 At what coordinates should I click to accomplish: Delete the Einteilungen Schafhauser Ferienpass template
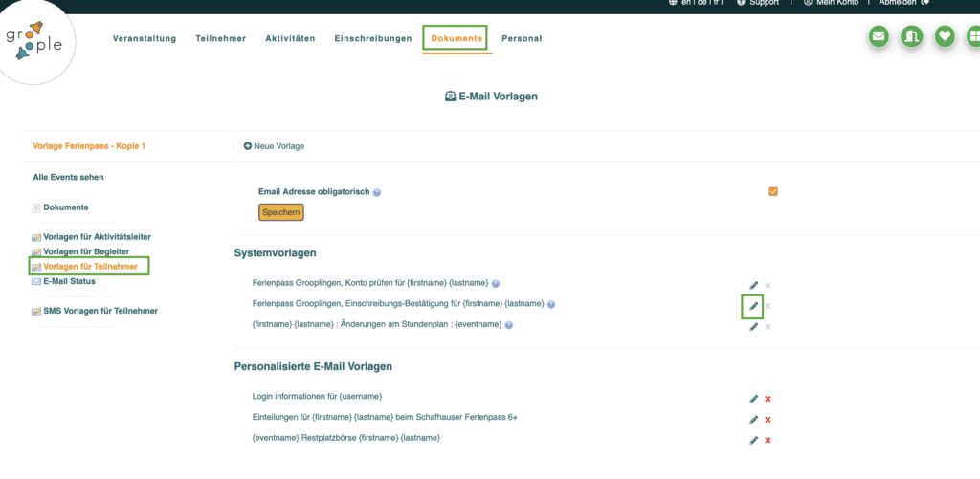point(768,420)
